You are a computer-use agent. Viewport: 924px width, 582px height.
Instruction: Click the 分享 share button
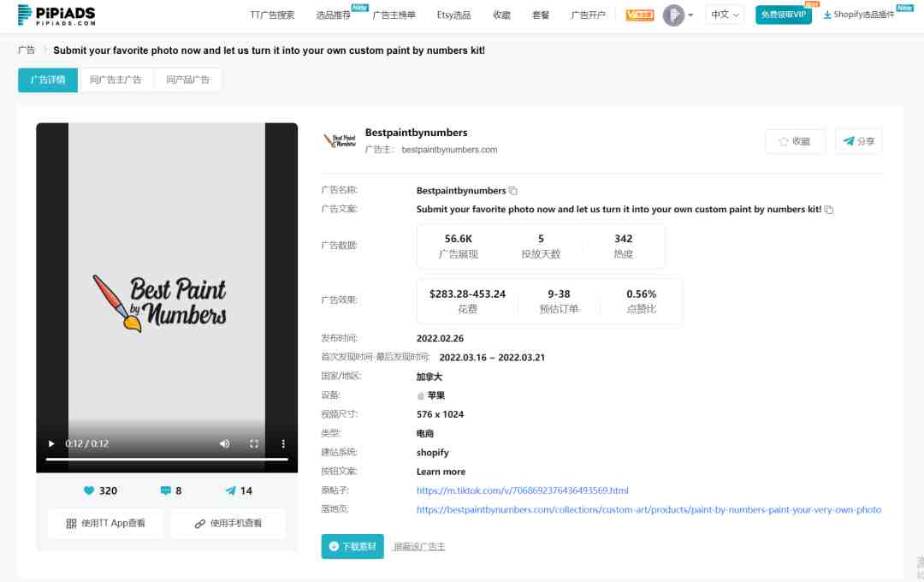click(859, 141)
